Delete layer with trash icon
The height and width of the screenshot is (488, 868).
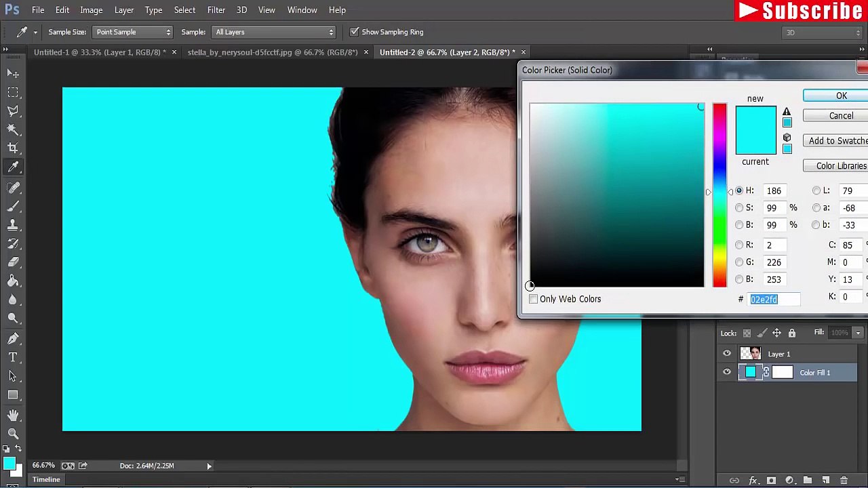844,481
